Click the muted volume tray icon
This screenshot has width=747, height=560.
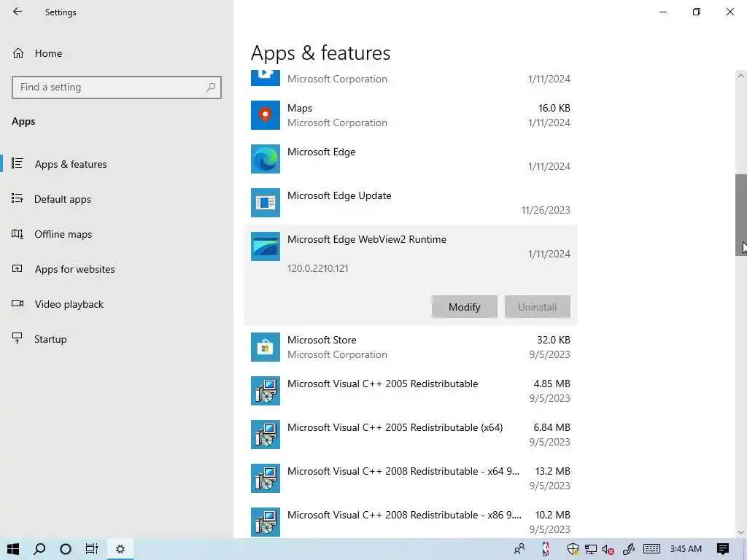coord(608,549)
